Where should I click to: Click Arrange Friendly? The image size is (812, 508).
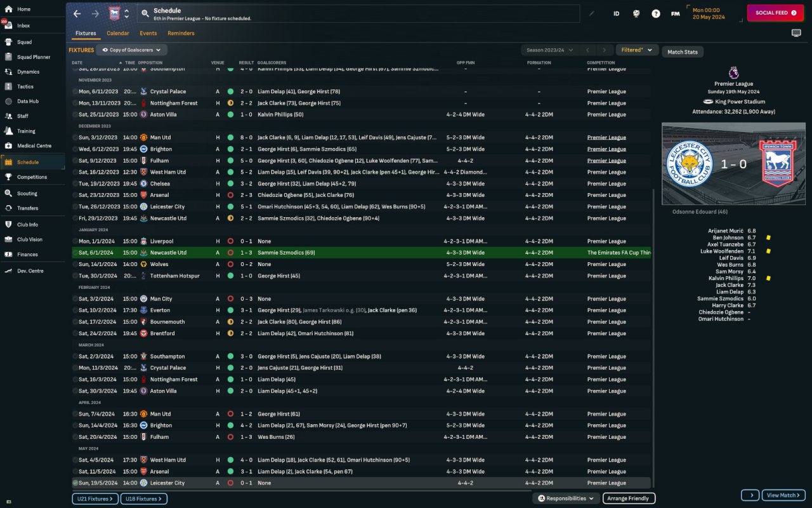(x=629, y=498)
